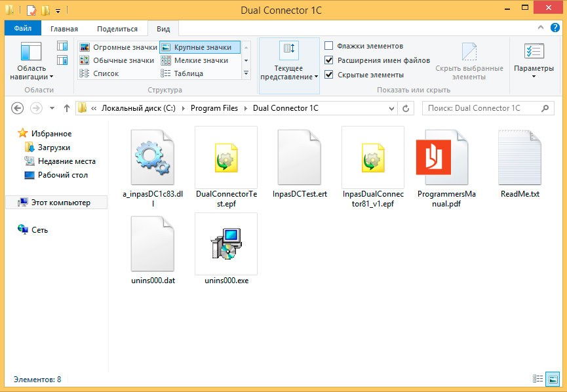Viewport: 567px width, 392px height.
Task: Open the Текущее представление dropdown
Action: coord(288,73)
